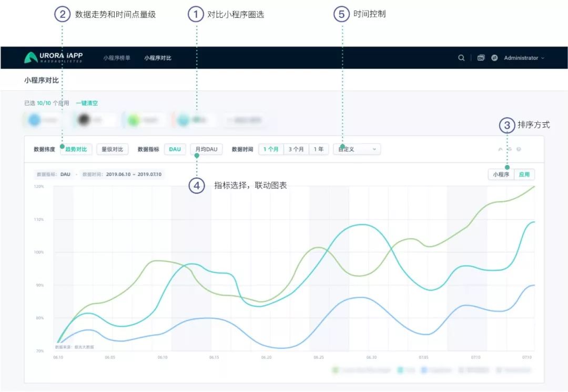Open the Administrator account dropdown
Screen dimensions: 568x392
click(524, 58)
